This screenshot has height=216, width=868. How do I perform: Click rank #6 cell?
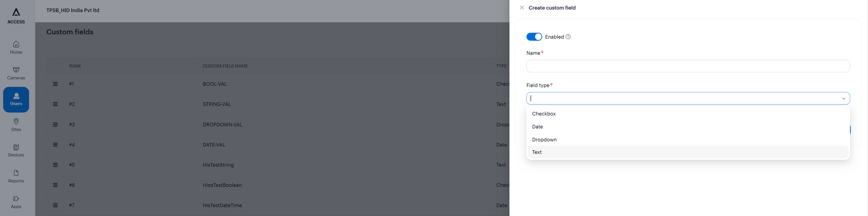point(72,185)
